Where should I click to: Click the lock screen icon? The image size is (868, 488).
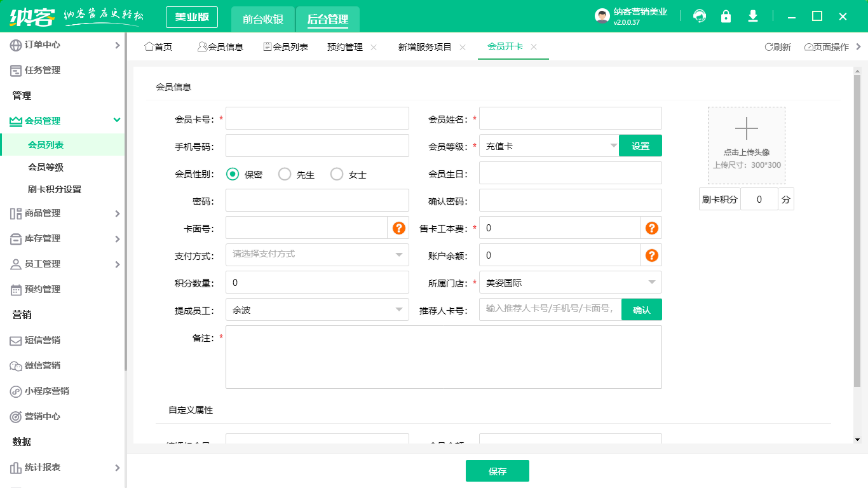726,17
